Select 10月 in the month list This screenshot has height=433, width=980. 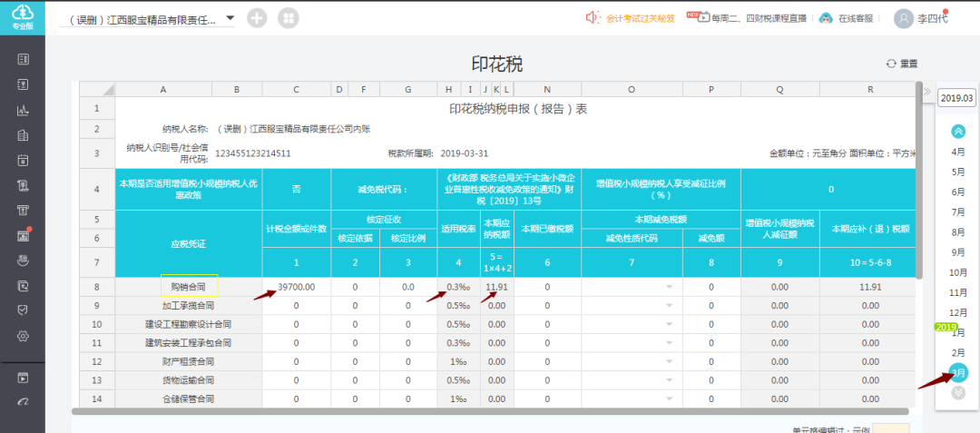957,272
